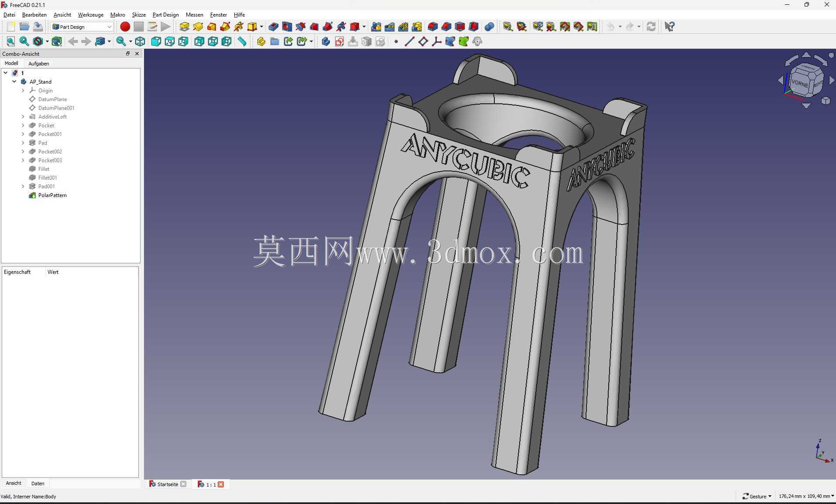Create a new Body icon
The height and width of the screenshot is (504, 836).
[326, 41]
